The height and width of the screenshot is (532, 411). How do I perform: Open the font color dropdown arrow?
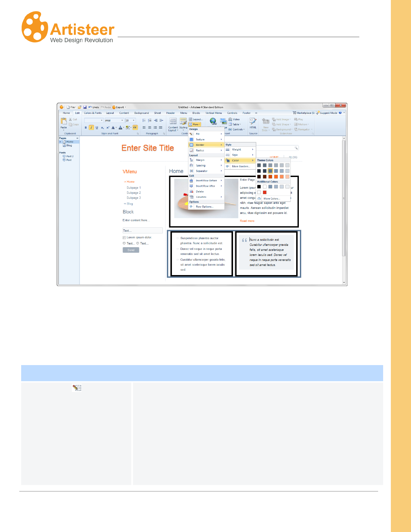tap(124, 128)
